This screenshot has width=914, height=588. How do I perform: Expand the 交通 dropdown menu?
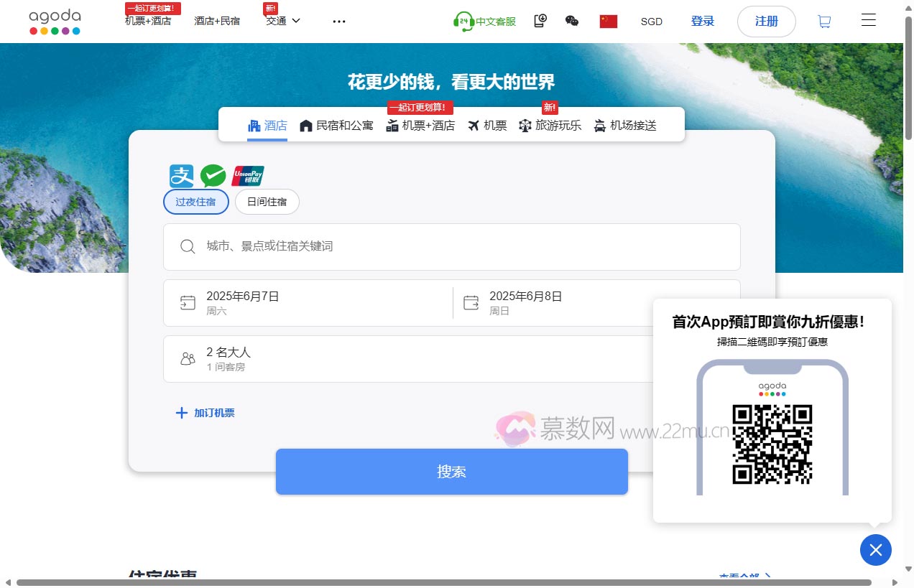pyautogui.click(x=283, y=22)
